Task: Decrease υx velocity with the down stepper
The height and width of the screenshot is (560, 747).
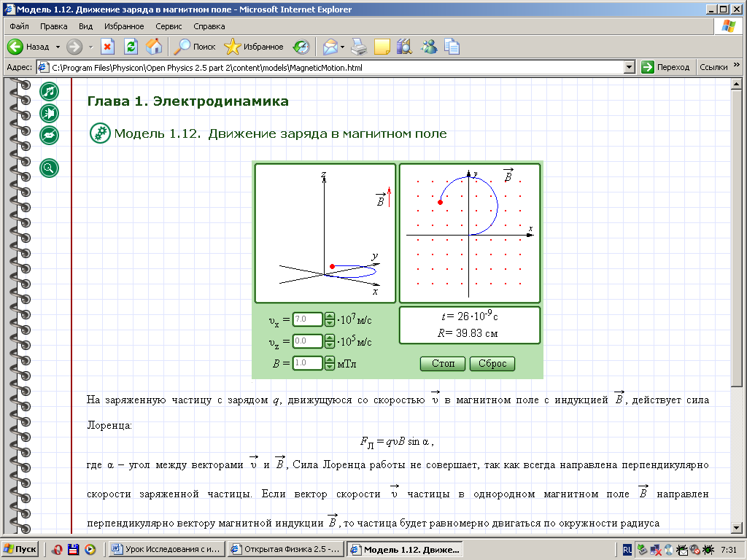Action: tap(330, 322)
